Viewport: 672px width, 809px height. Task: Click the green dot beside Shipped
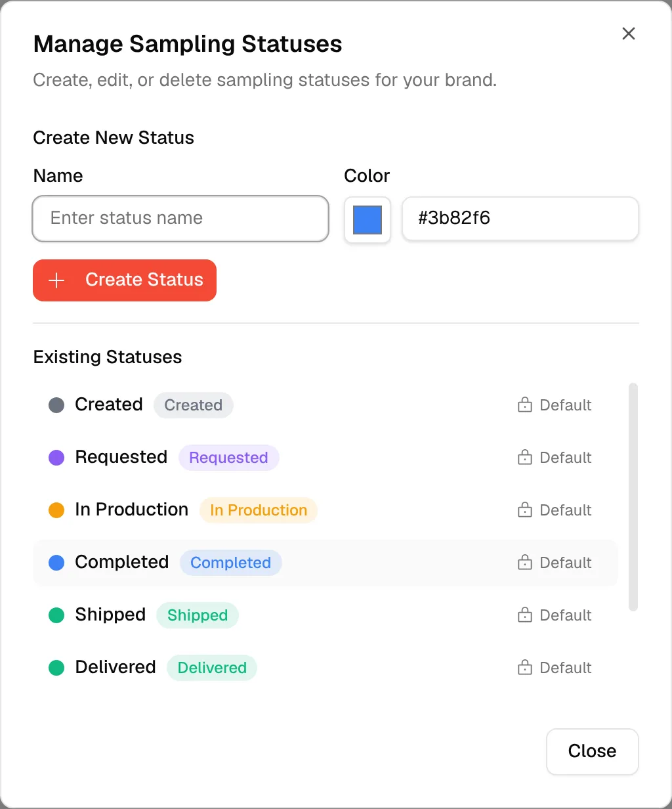56,615
